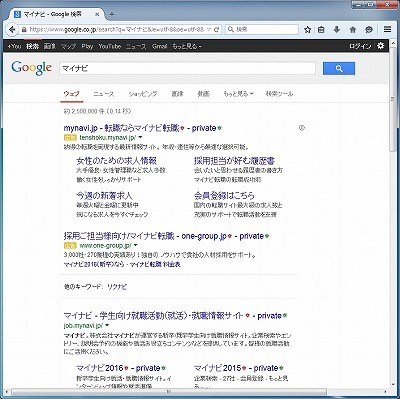Open the bookmarks list icon
The image size is (400, 399).
coord(321,29)
